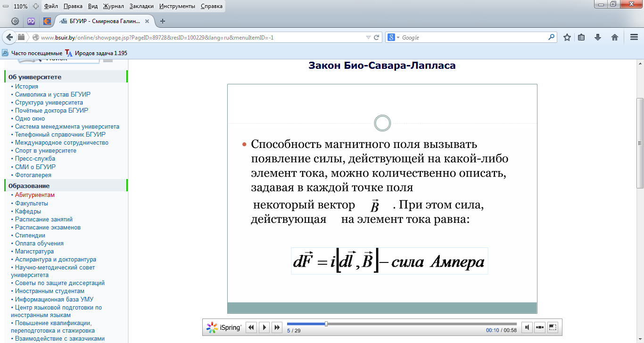644x343 pixels.
Task: Open the Firefox hamburger menu
Action: pyautogui.click(x=634, y=37)
